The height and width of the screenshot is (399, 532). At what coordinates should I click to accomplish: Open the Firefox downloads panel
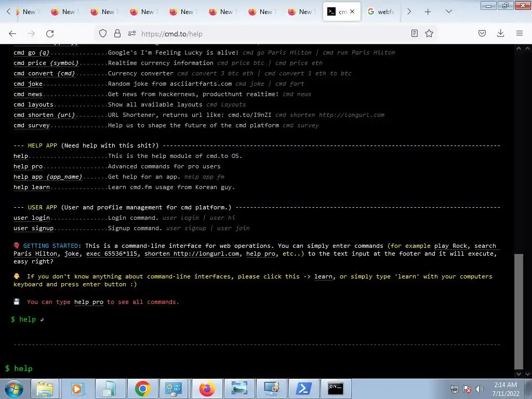point(500,33)
